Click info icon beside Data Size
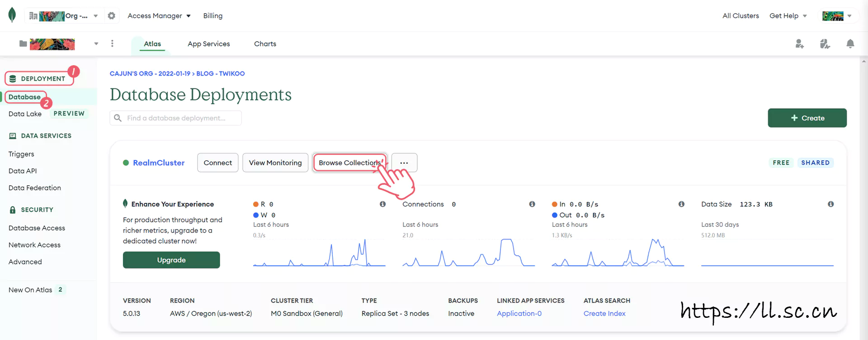The width and height of the screenshot is (868, 340). [x=830, y=204]
